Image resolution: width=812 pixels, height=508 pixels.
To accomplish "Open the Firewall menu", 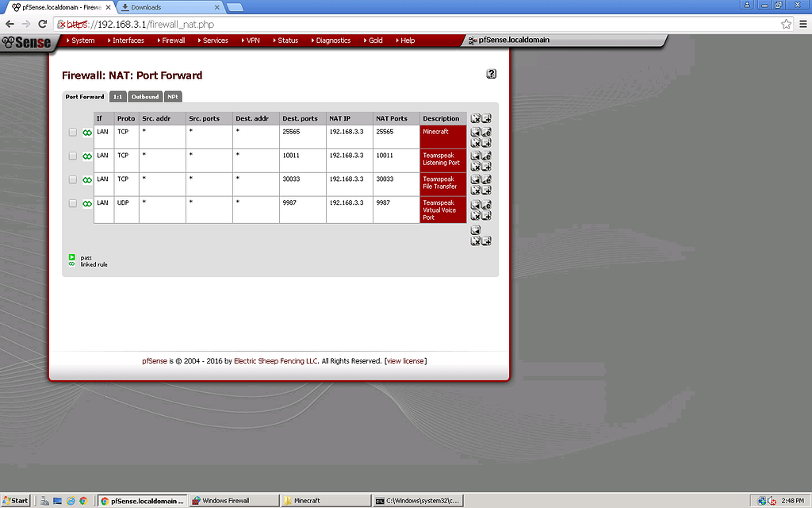I will (x=170, y=40).
